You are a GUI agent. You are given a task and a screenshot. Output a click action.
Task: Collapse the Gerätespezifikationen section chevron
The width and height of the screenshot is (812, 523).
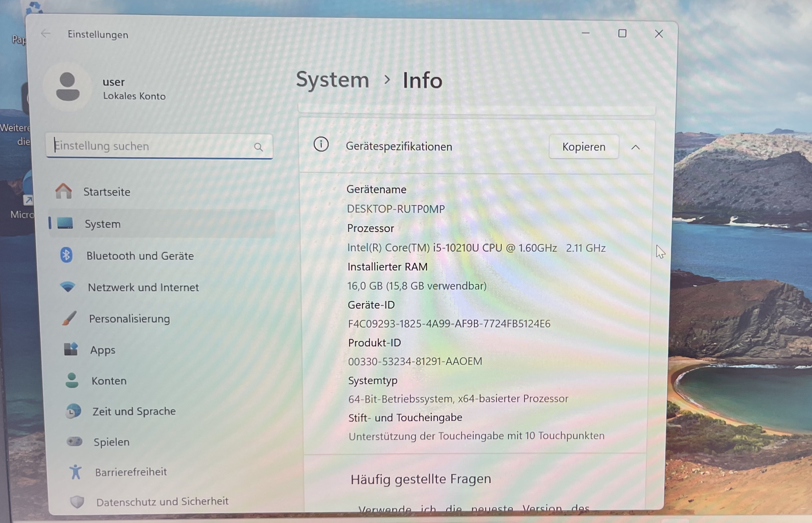tap(636, 147)
